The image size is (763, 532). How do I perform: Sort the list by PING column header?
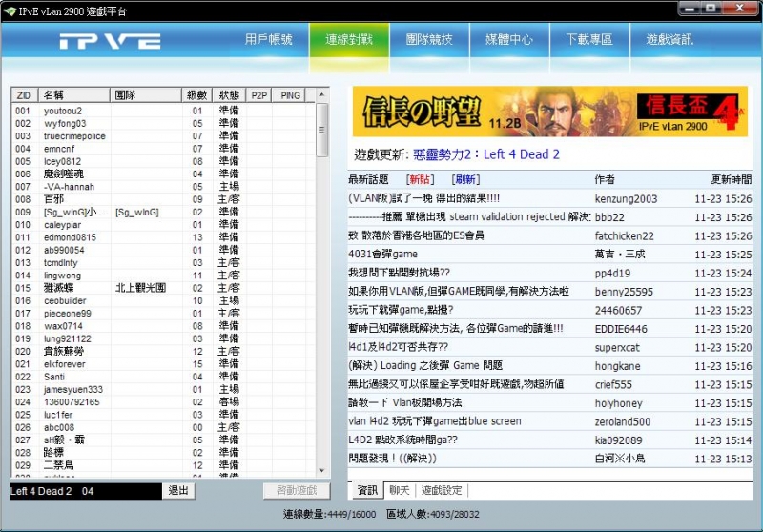click(290, 95)
